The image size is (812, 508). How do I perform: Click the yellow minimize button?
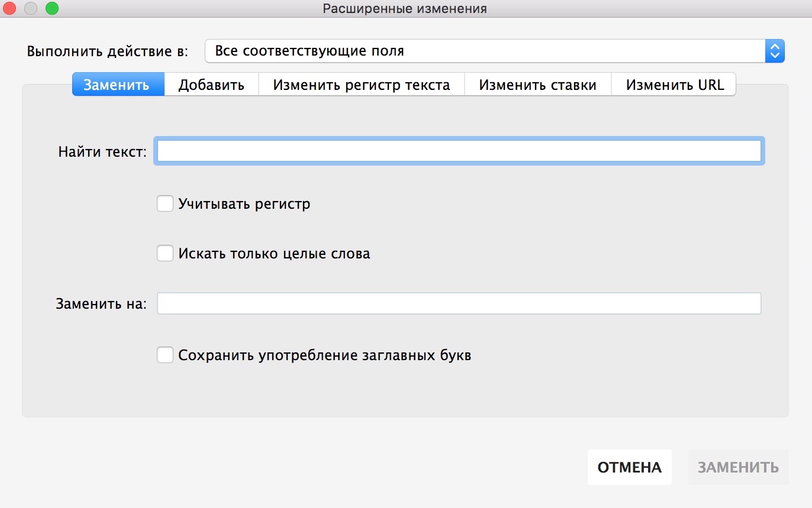pos(31,8)
